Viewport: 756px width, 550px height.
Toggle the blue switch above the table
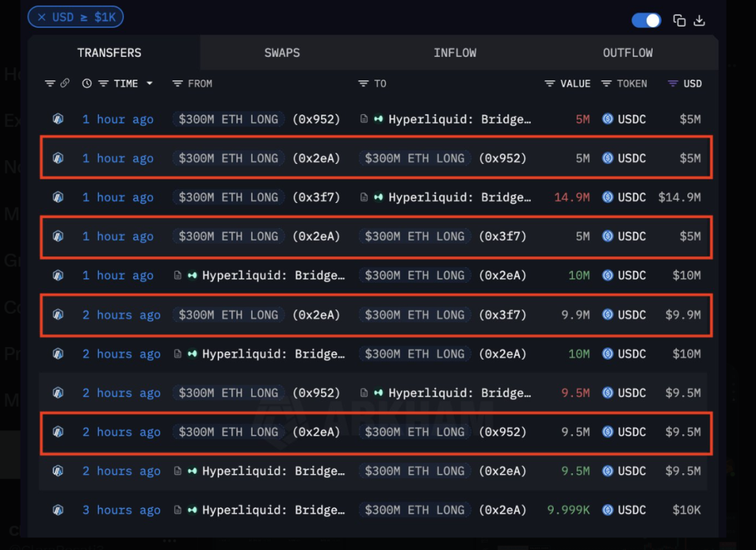pos(646,20)
